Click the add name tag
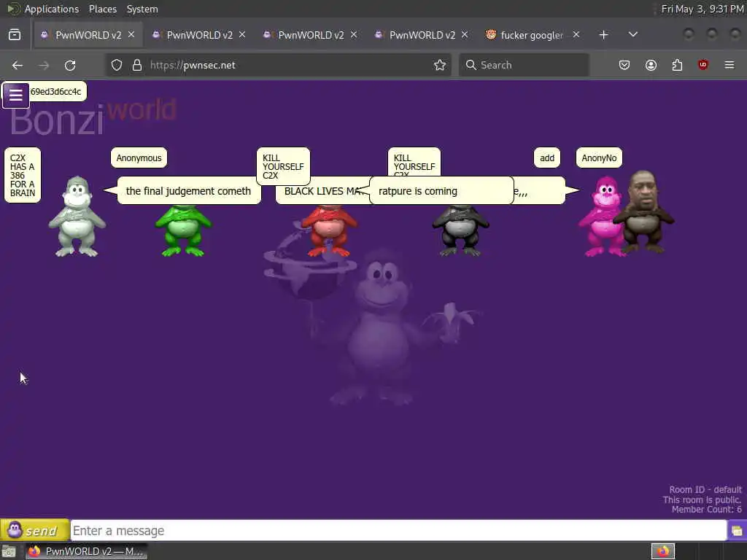 [x=547, y=157]
